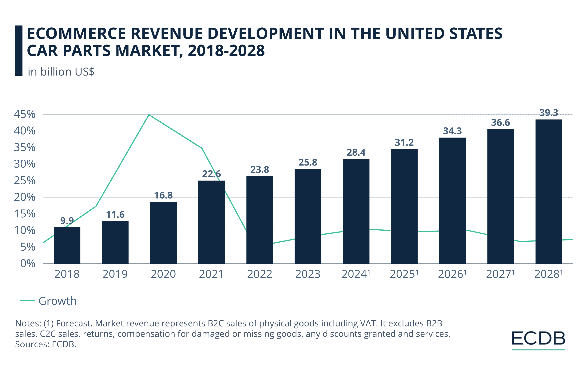
Task: Click the 2019 x-axis year label
Action: click(115, 274)
